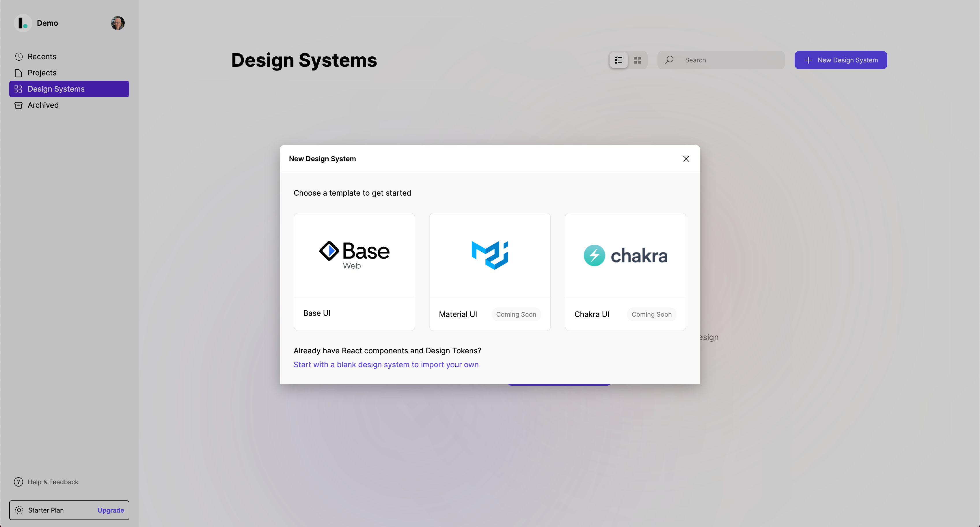Click the Help question mark icon
The height and width of the screenshot is (527, 980).
18,482
